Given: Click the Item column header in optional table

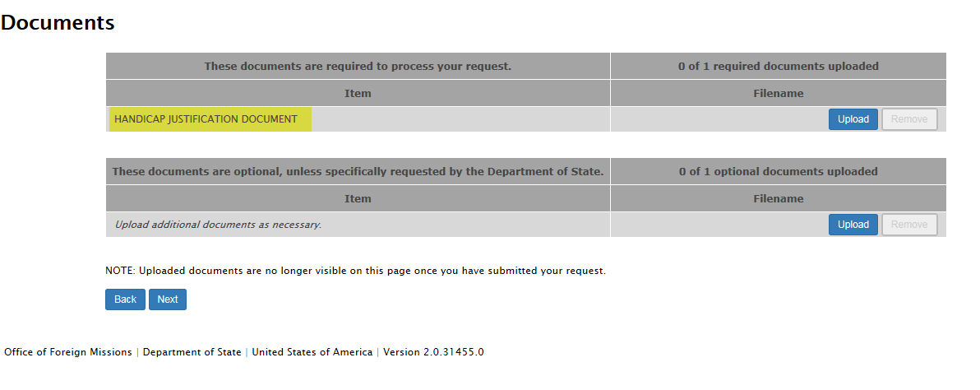Looking at the screenshot, I should tap(358, 198).
